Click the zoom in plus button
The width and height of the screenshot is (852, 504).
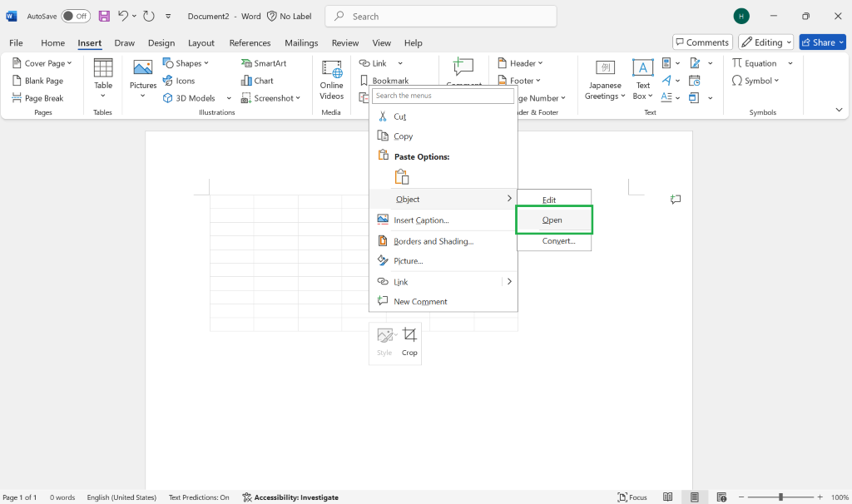[x=820, y=497]
